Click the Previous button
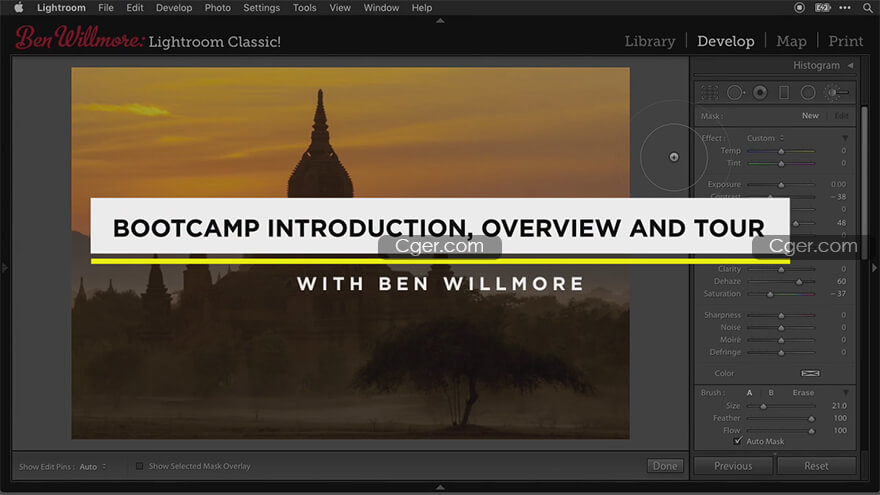This screenshot has width=880, height=495. pyautogui.click(x=733, y=466)
